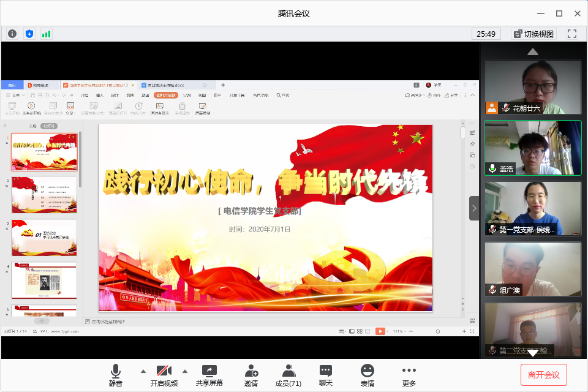The width and height of the screenshot is (588, 392).
Task: Collapse the participant video sidebar
Action: coord(474,208)
